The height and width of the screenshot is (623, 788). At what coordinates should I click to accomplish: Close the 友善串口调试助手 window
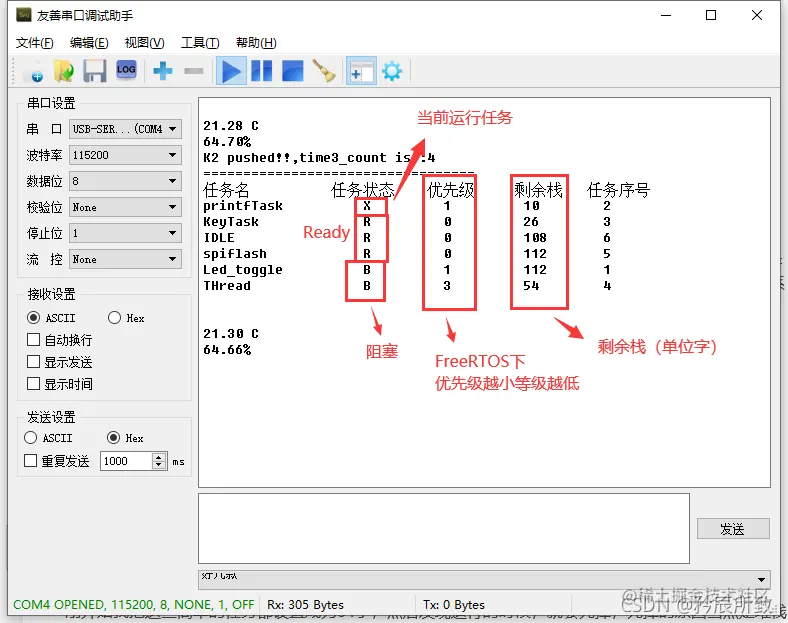(757, 15)
